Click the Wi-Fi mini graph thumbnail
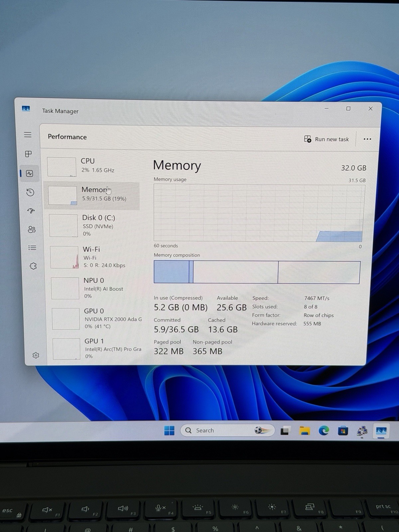The width and height of the screenshot is (399, 532). pyautogui.click(x=65, y=257)
